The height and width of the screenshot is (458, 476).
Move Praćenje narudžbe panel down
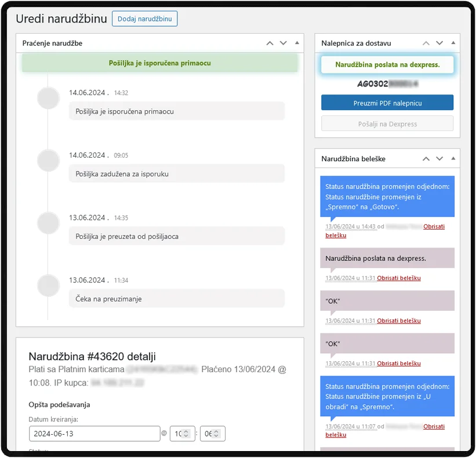pos(284,43)
